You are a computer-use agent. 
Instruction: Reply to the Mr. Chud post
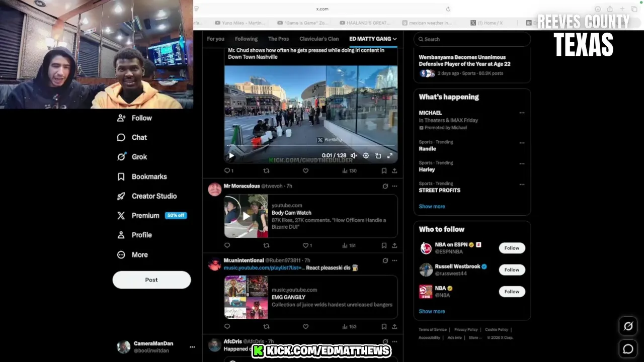[x=228, y=171]
